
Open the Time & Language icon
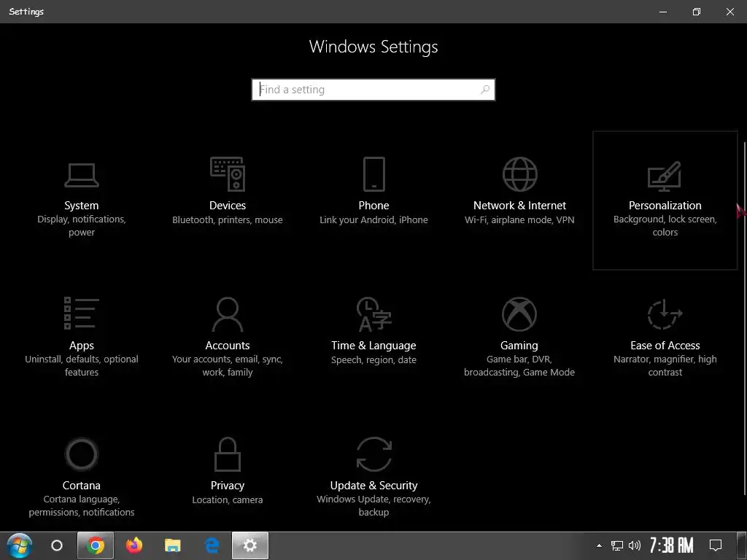[374, 314]
